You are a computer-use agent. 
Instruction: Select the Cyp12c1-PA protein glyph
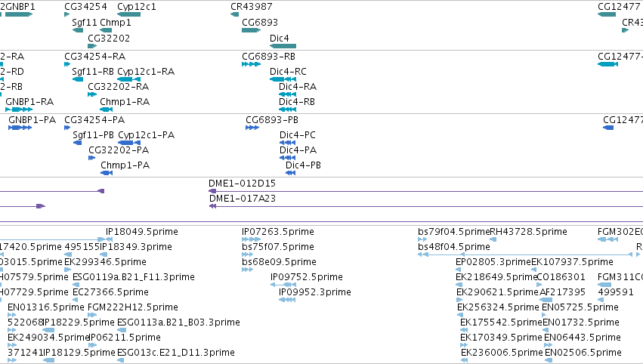[129, 143]
